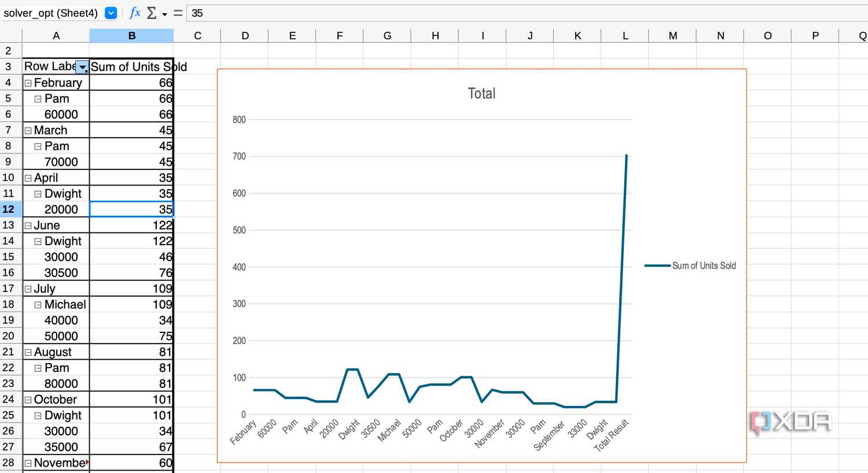Collapse the August group
The height and width of the screenshot is (473, 868).
(x=28, y=352)
